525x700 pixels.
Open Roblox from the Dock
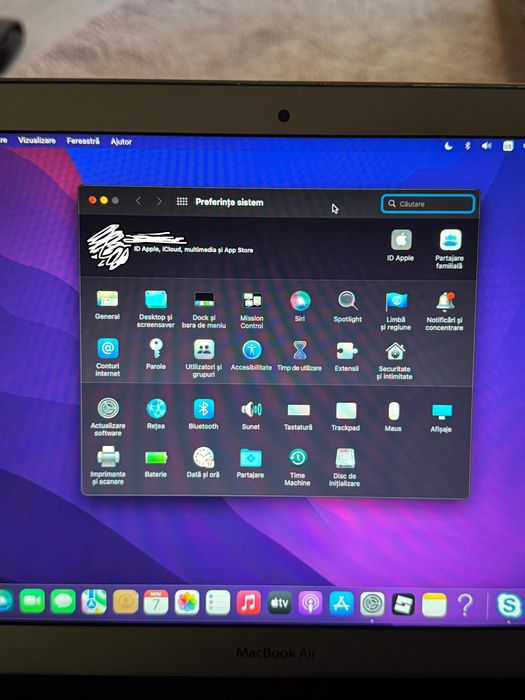[x=403, y=605]
